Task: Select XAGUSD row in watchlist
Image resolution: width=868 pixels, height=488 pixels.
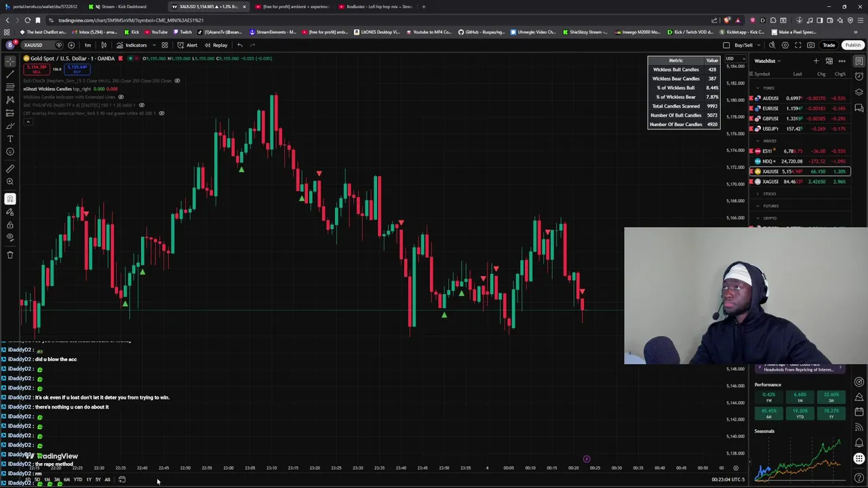Action: [800, 182]
